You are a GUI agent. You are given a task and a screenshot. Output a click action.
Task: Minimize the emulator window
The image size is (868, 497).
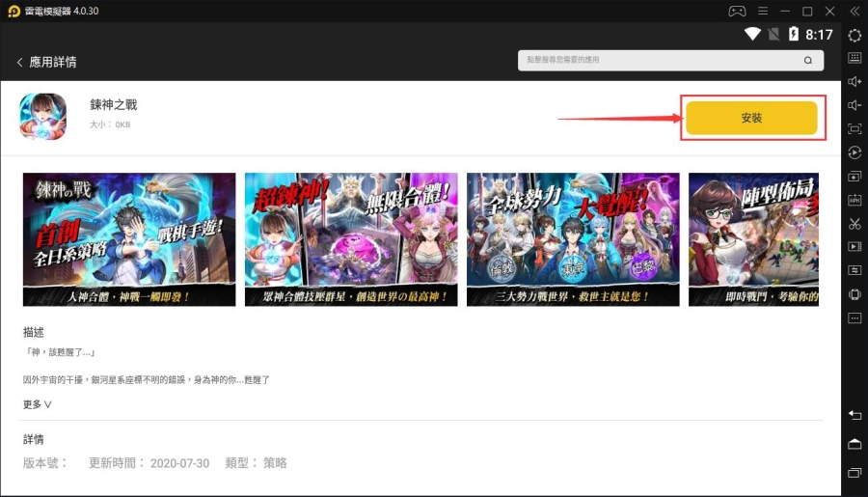[785, 11]
